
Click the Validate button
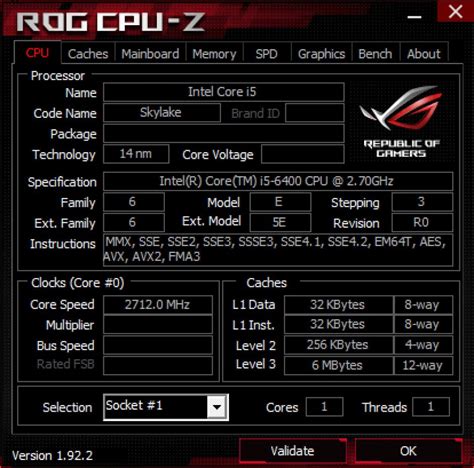click(293, 451)
